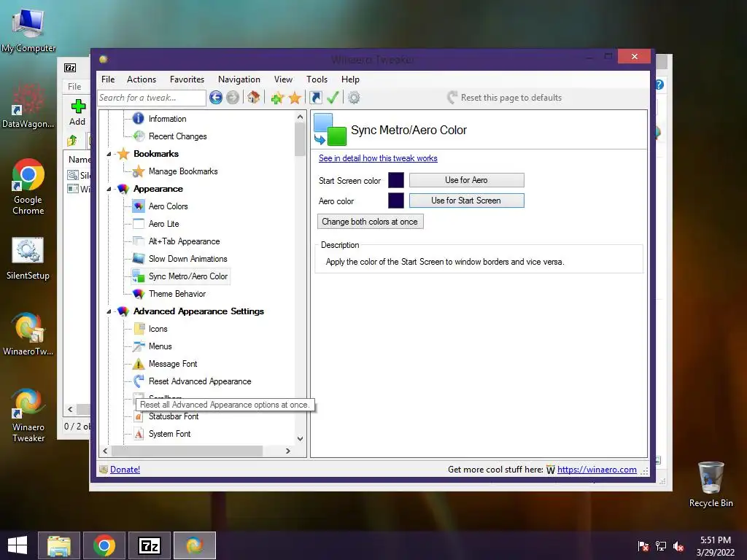Switch to 7-Zip taskbar button
Screen dimensions: 747x560
click(x=150, y=545)
